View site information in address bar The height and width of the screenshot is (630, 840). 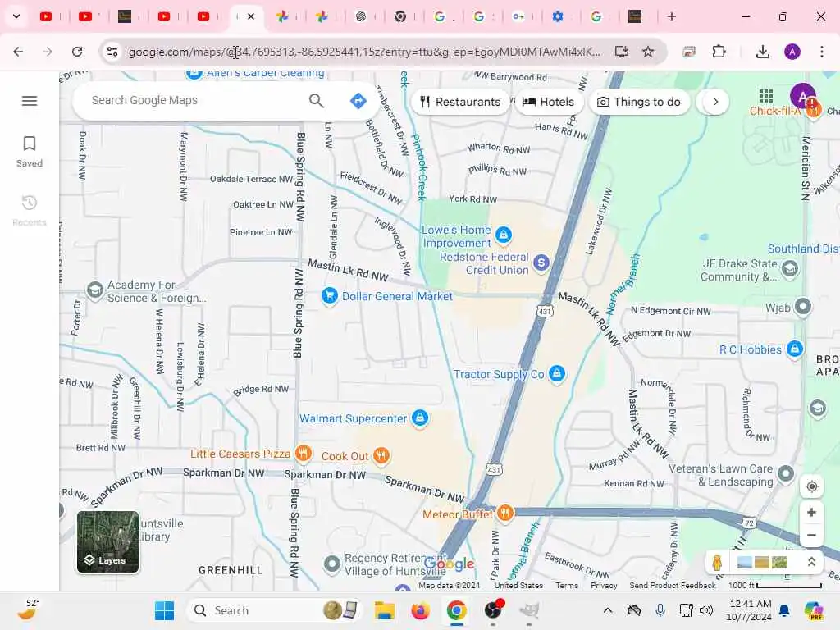112,52
